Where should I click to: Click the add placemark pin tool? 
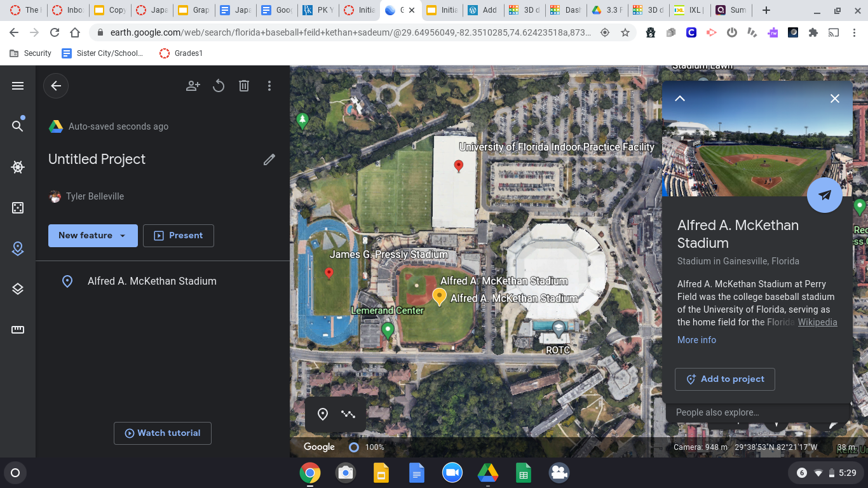323,414
